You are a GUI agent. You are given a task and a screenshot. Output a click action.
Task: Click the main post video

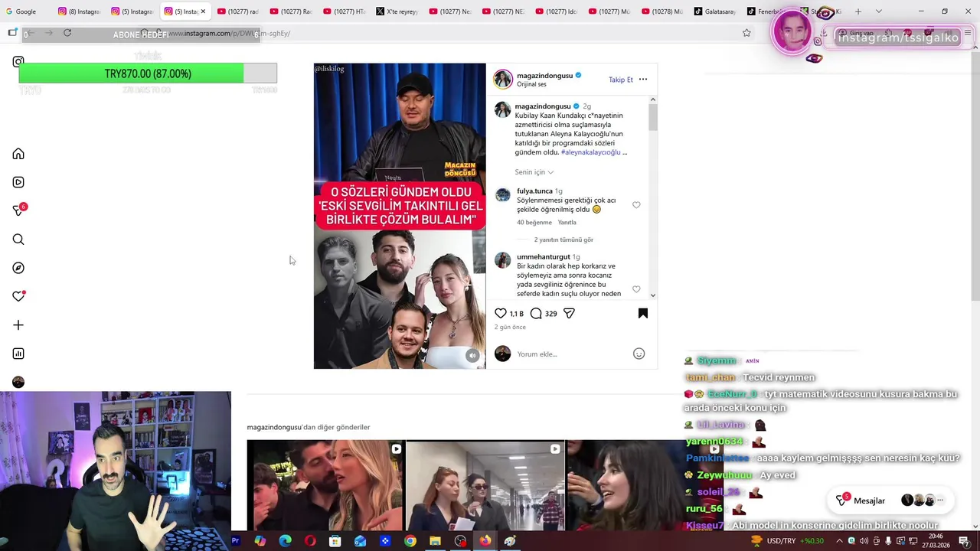pyautogui.click(x=400, y=216)
